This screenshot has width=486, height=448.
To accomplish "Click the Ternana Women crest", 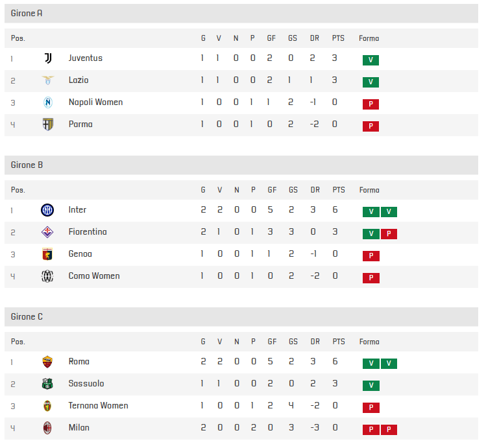I will [48, 406].
